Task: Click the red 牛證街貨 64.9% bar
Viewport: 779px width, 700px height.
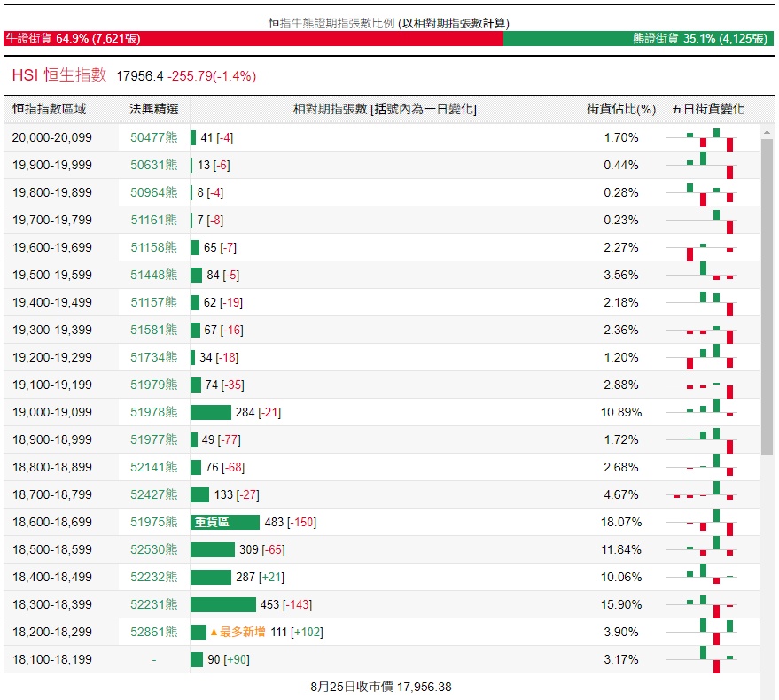Action: 253,39
